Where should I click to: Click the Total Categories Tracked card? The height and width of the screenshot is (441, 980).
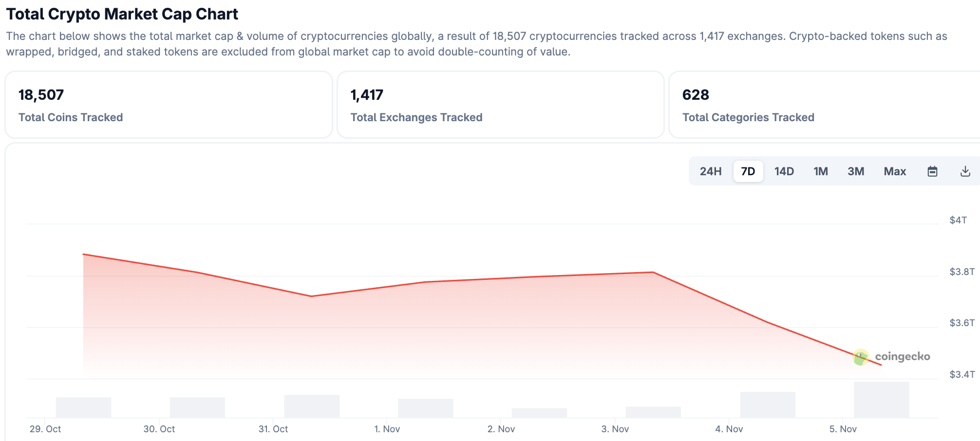pyautogui.click(x=823, y=105)
